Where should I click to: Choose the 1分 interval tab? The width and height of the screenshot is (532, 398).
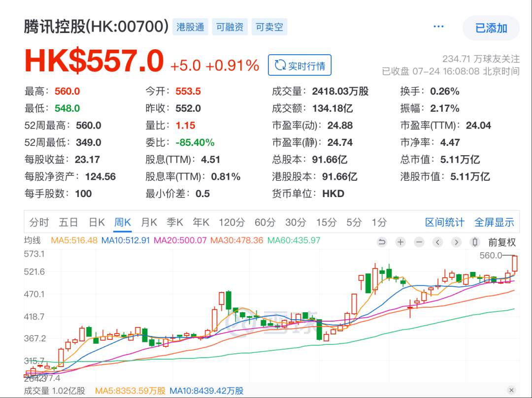tap(379, 222)
